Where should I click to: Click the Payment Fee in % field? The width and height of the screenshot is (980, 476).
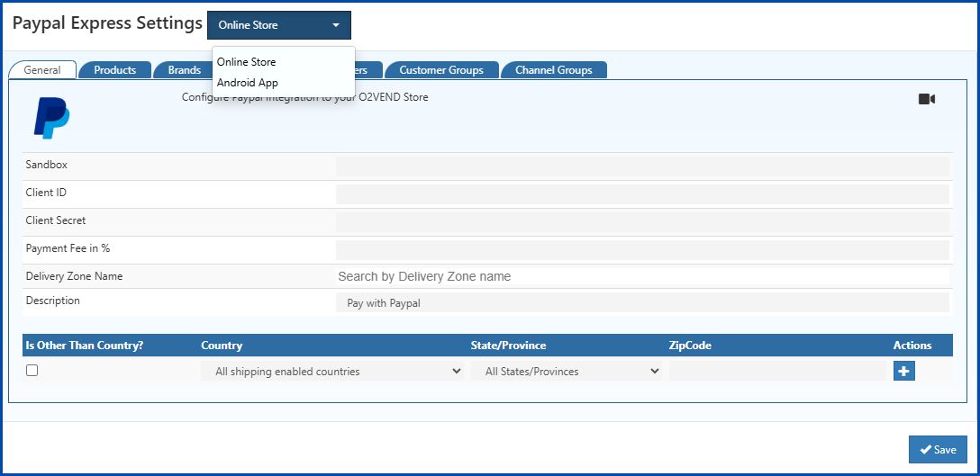(x=642, y=250)
